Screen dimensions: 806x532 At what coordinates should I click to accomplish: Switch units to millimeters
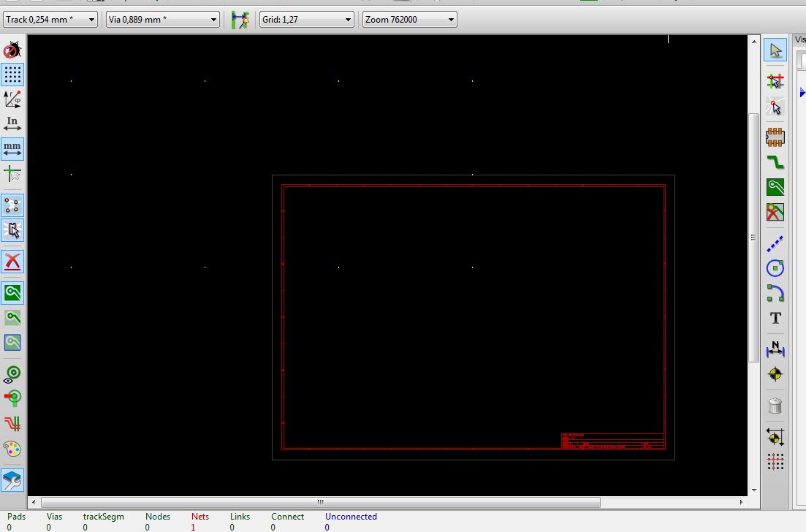click(12, 149)
